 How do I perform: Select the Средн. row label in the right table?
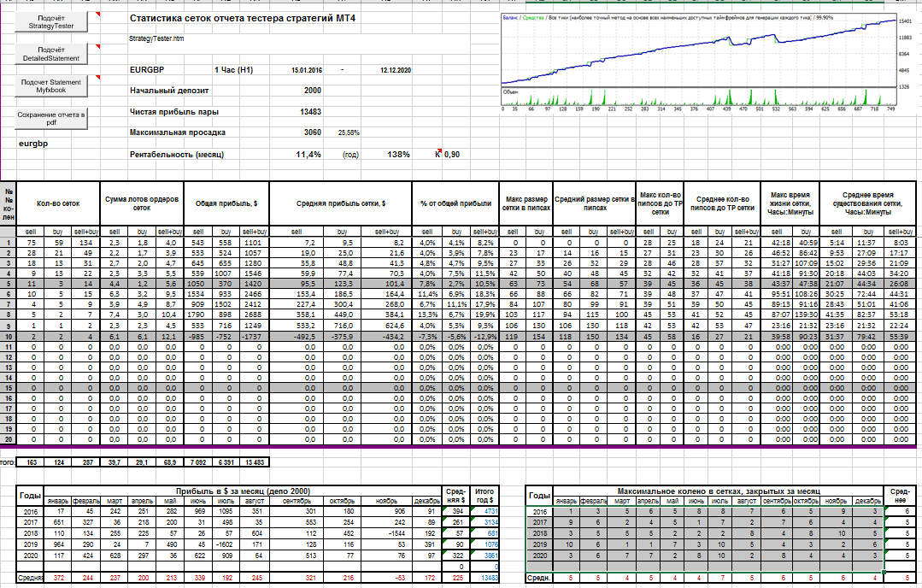point(538,578)
